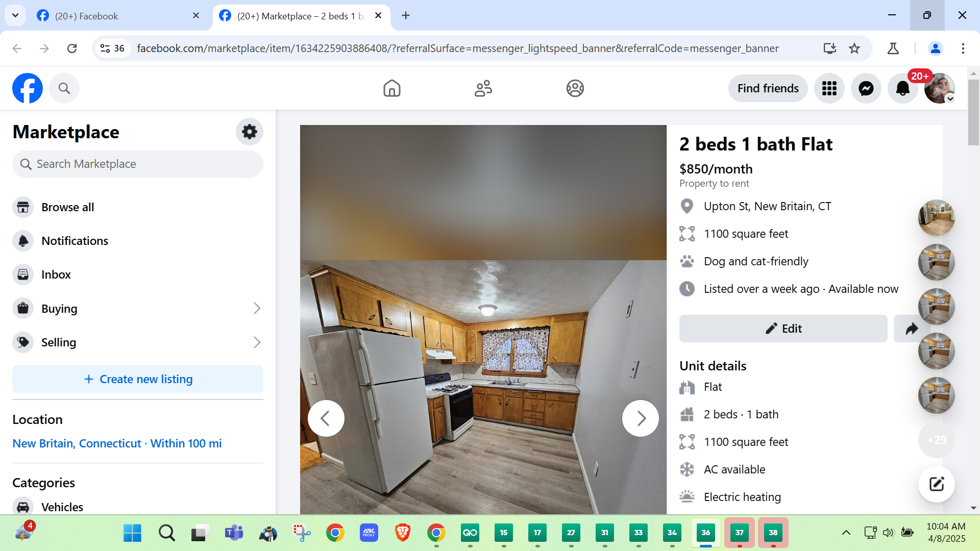Expand the Buying section chevron
The height and width of the screenshot is (551, 980).
pos(257,308)
